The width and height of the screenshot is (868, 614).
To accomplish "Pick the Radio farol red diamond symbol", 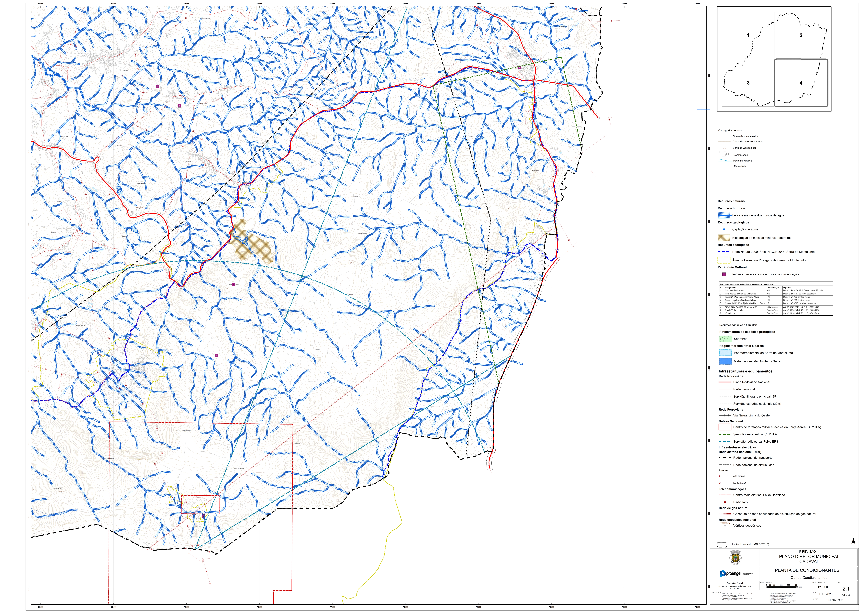I will [725, 502].
